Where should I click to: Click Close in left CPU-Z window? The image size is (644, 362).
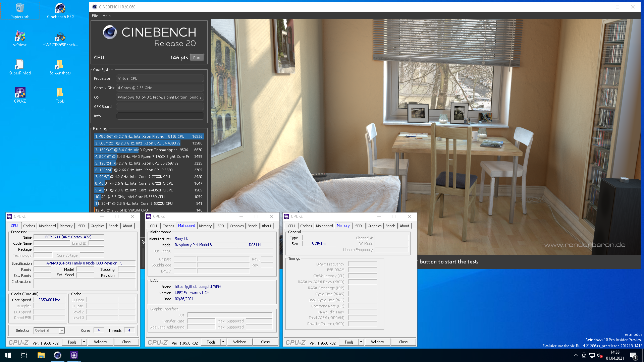click(x=126, y=342)
